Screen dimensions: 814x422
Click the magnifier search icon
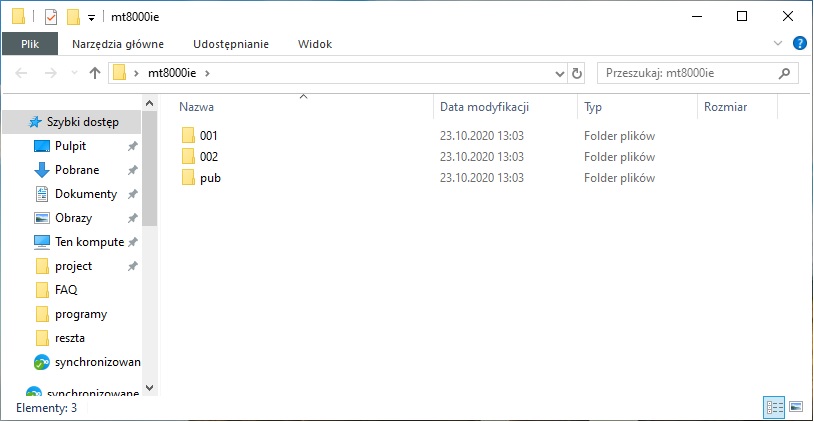pyautogui.click(x=784, y=73)
